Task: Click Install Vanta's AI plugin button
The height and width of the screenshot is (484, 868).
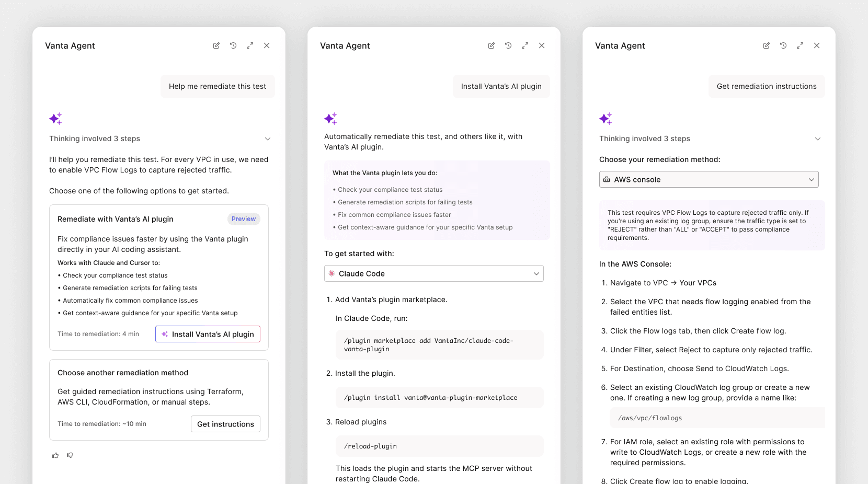Action: (x=208, y=334)
